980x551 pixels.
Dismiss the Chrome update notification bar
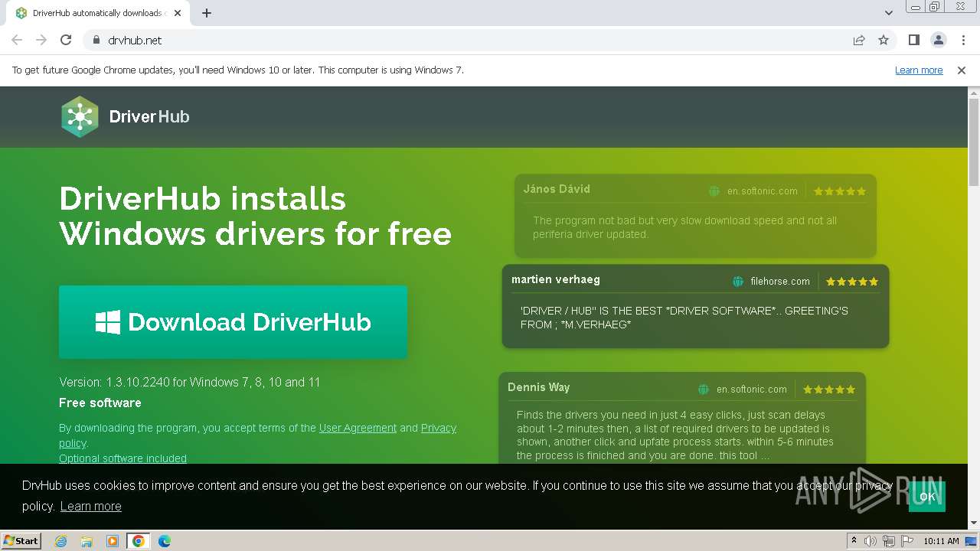962,70
